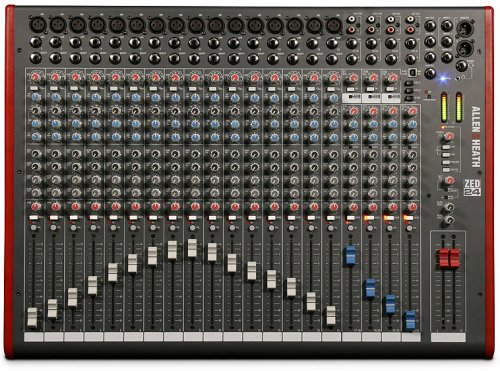
Task: Click the red RCA jack of first stereo input
Action: tap(352, 30)
